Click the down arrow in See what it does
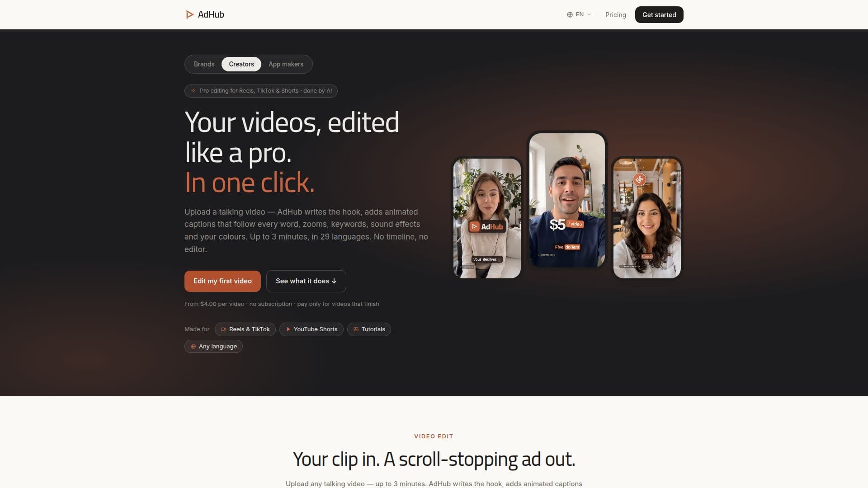 tap(334, 281)
